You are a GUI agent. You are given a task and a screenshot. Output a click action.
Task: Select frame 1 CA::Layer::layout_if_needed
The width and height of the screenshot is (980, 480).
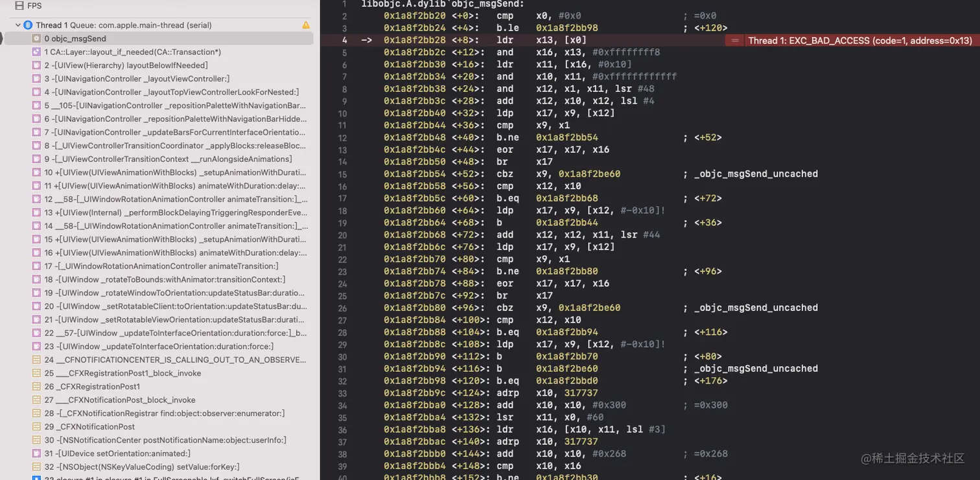click(x=159, y=52)
